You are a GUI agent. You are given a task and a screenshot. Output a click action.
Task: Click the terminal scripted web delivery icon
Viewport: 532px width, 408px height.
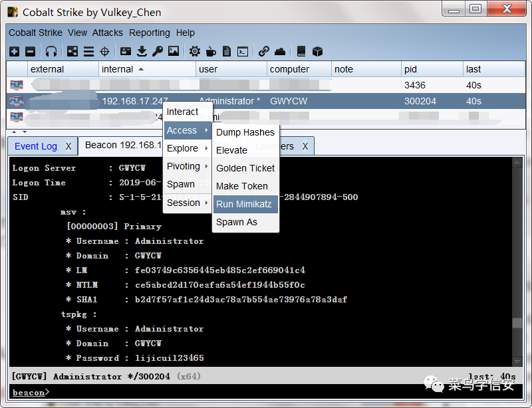click(243, 52)
